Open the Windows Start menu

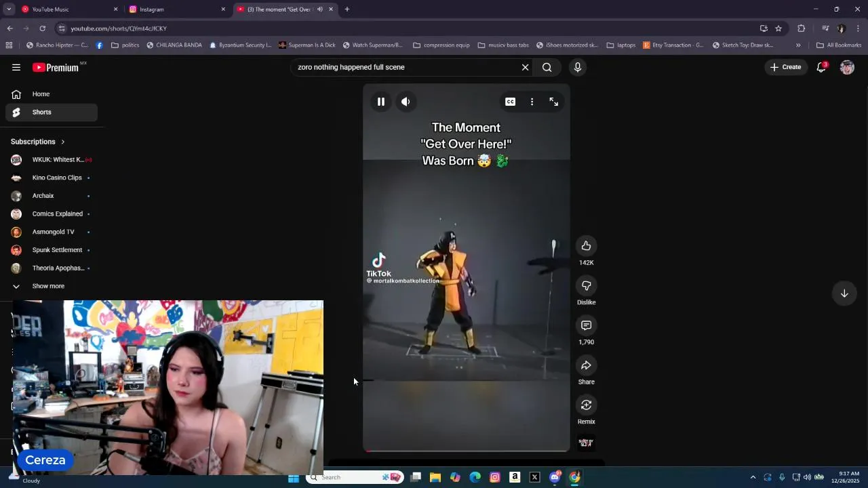click(294, 477)
